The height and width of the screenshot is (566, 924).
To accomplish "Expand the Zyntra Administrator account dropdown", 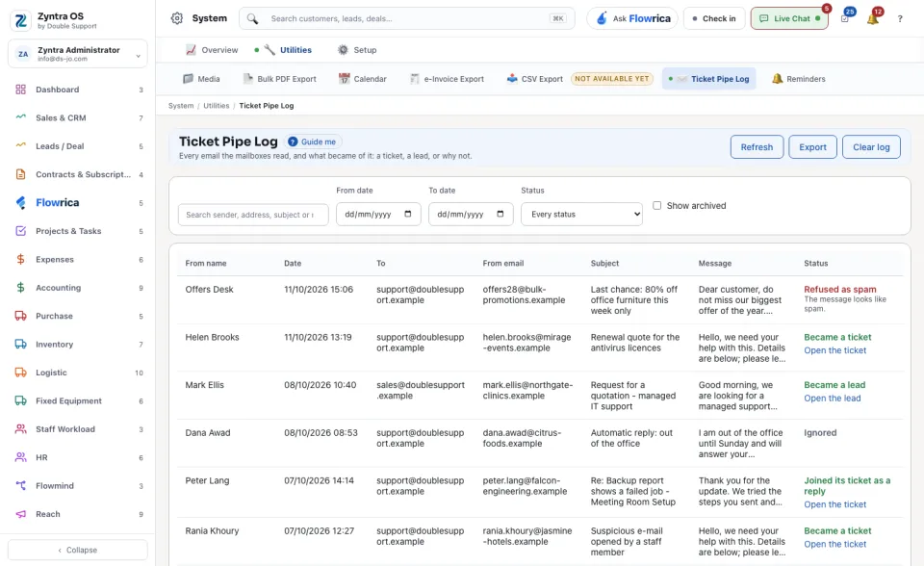I will (x=78, y=54).
